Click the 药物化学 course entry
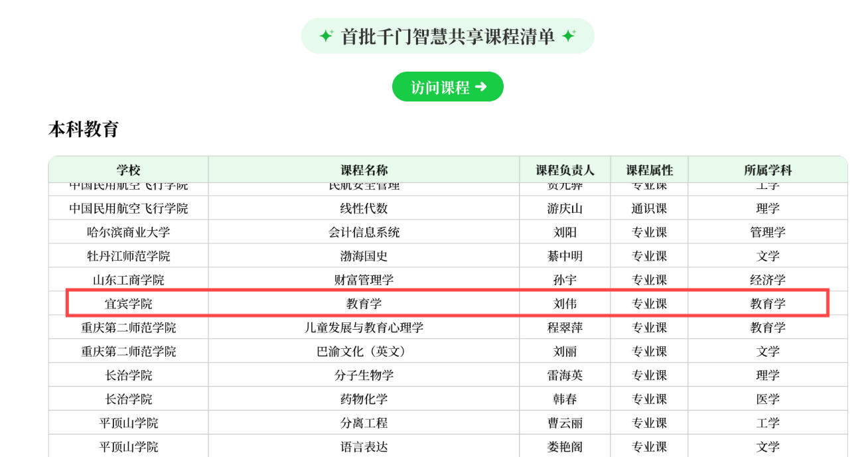868x457 pixels. (x=364, y=399)
